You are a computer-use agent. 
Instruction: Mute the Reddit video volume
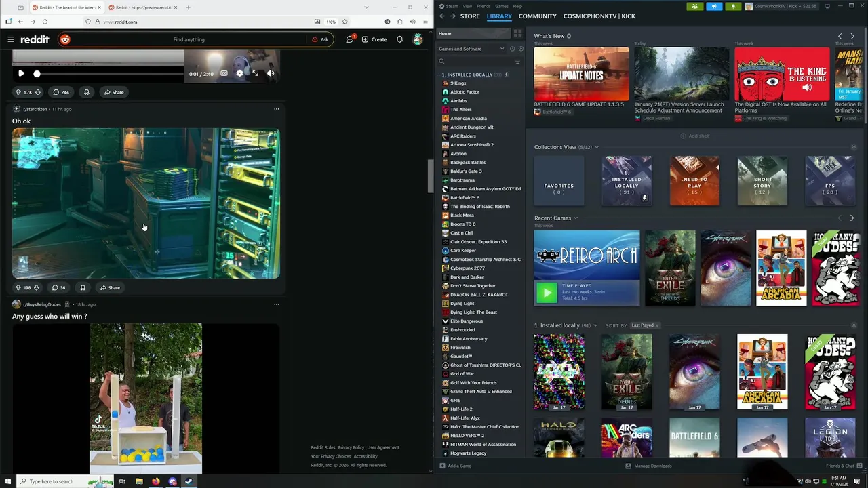[x=271, y=73]
